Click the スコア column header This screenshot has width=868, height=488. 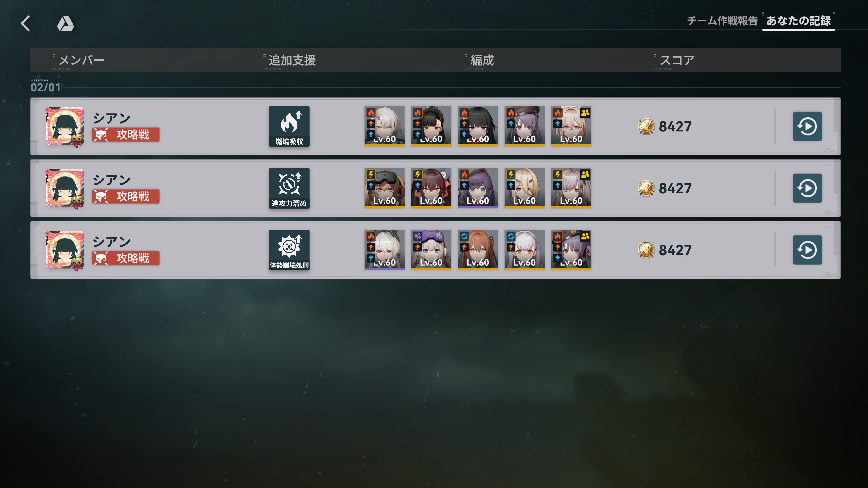pyautogui.click(x=677, y=60)
